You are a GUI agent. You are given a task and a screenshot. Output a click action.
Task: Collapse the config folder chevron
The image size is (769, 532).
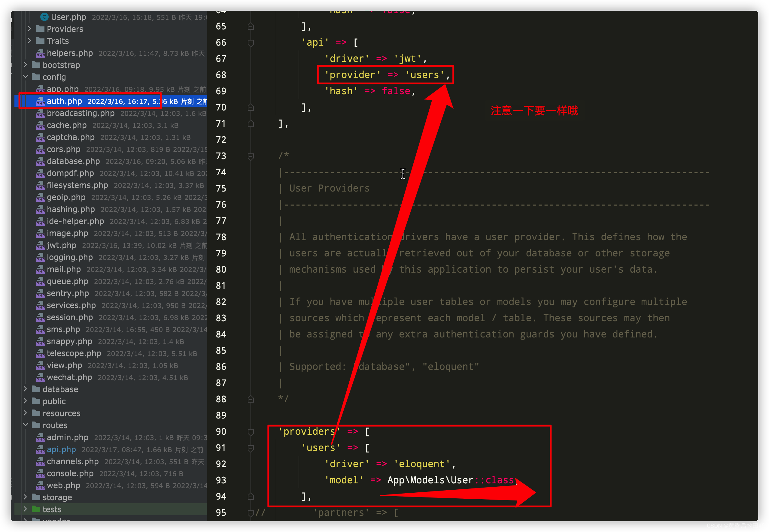click(25, 77)
